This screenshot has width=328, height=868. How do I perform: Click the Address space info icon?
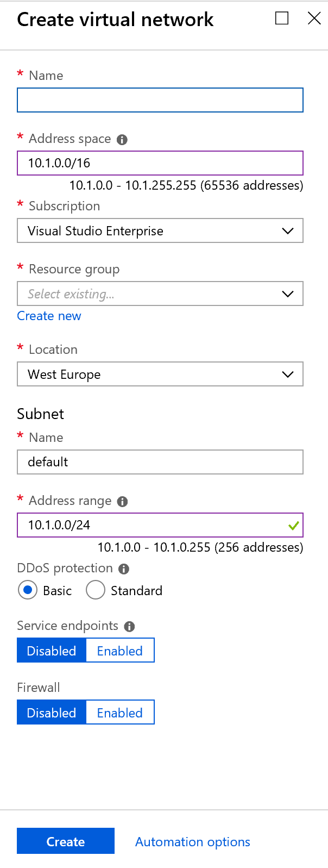tap(122, 140)
